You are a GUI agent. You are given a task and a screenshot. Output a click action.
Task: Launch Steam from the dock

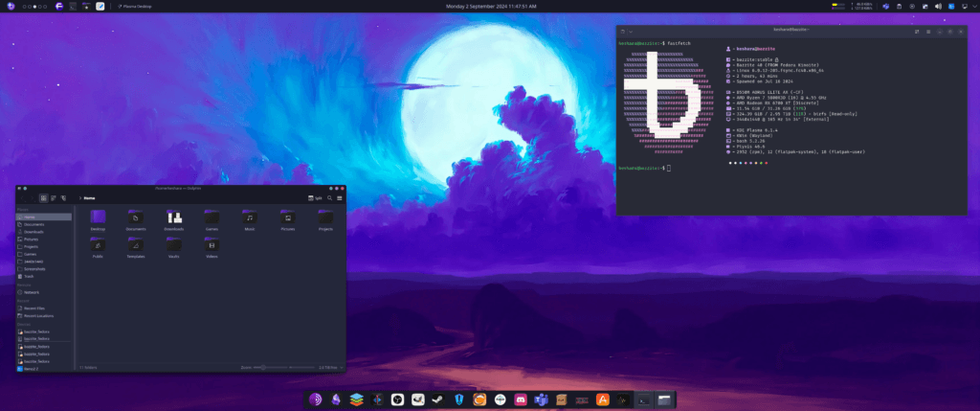(x=438, y=400)
